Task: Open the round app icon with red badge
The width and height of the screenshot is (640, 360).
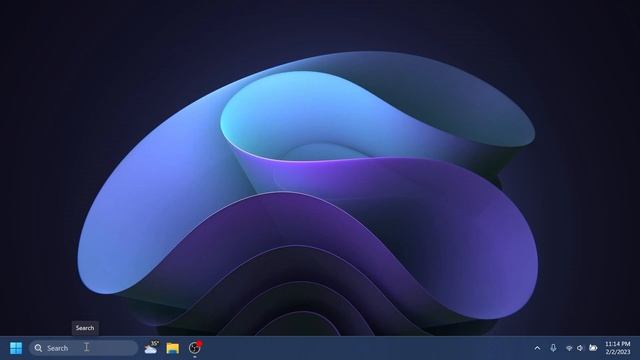Action: point(195,348)
